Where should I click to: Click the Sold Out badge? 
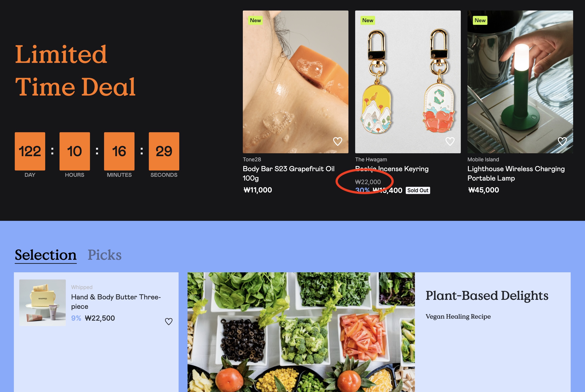tap(418, 190)
